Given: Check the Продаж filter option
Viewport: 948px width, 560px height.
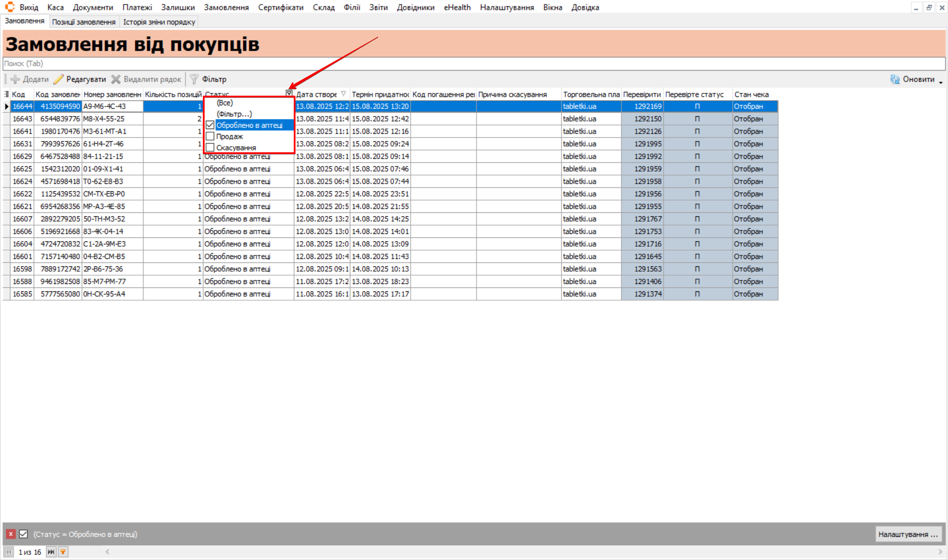Looking at the screenshot, I should coord(210,136).
